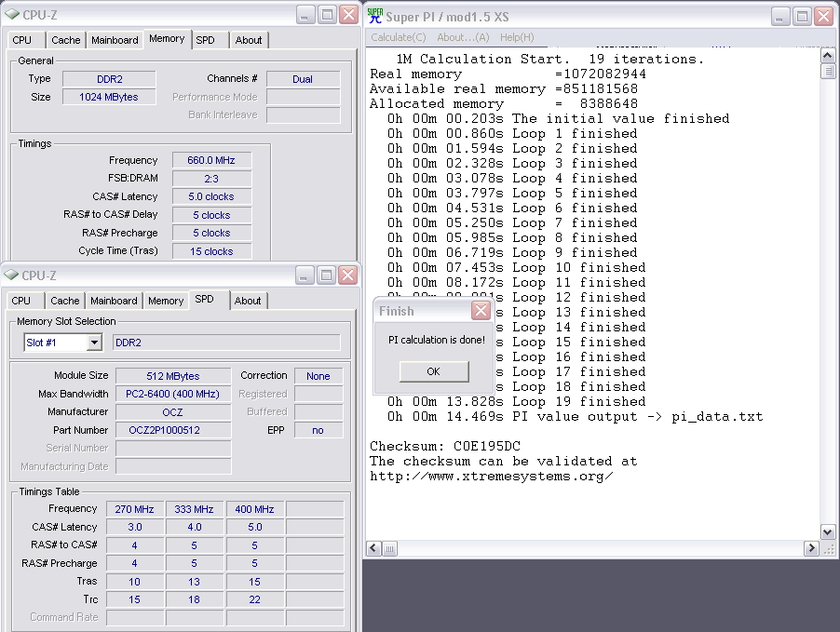Maximize the Super PI window
Image resolution: width=840 pixels, height=632 pixels.
tap(802, 16)
